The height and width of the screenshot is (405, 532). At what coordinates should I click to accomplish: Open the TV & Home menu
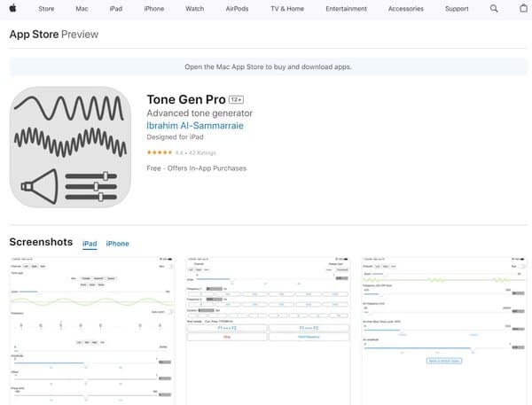287,9
